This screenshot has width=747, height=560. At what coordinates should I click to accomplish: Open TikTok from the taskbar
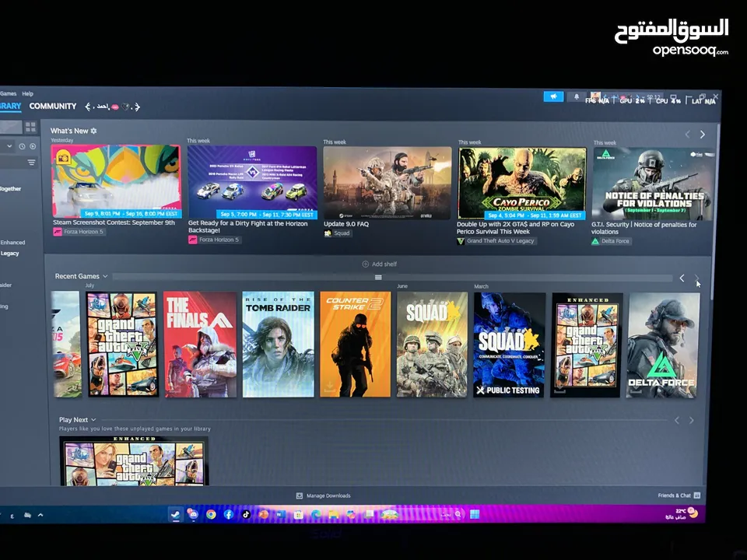[x=246, y=514]
